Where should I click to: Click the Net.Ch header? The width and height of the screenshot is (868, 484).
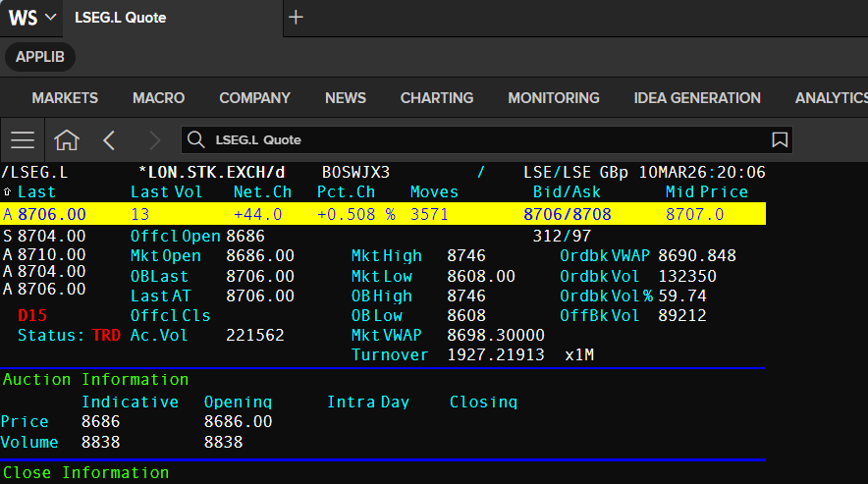[x=262, y=192]
